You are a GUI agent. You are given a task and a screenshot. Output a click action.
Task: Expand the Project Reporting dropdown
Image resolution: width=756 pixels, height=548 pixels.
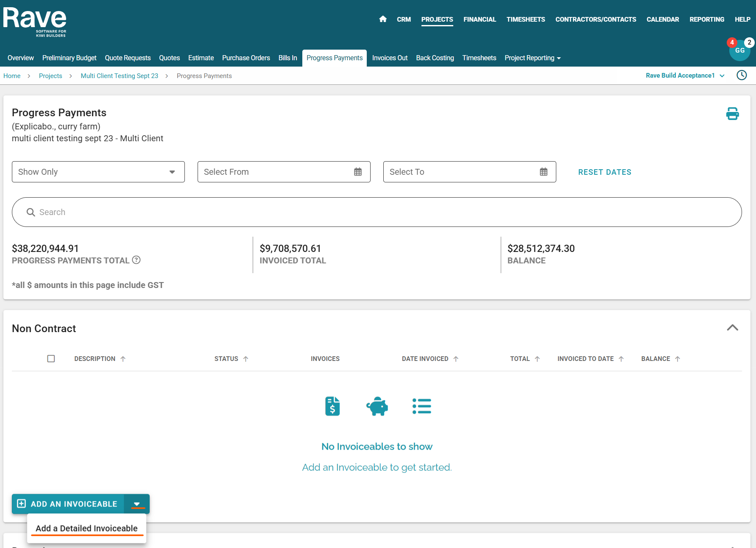point(533,58)
